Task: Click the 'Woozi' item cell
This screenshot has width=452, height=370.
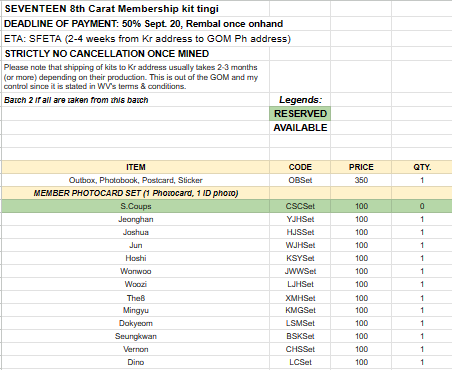Action: (x=136, y=284)
